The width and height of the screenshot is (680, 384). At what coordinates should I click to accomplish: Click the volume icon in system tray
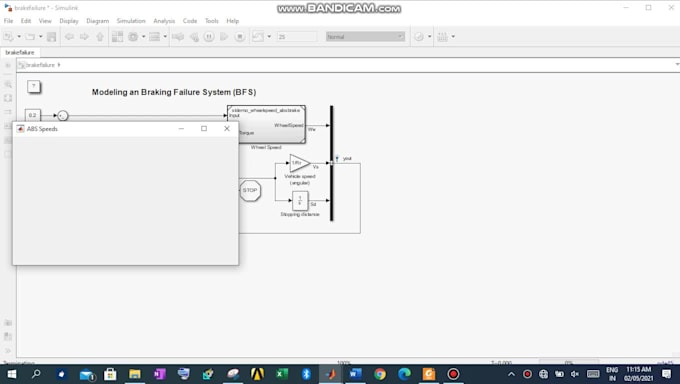point(575,374)
